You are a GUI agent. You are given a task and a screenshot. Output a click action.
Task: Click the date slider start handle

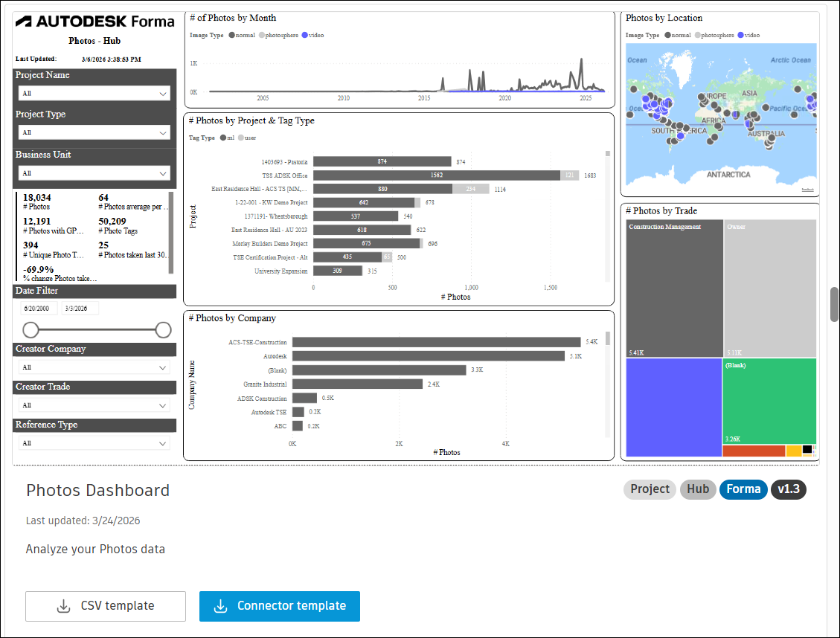(x=31, y=330)
